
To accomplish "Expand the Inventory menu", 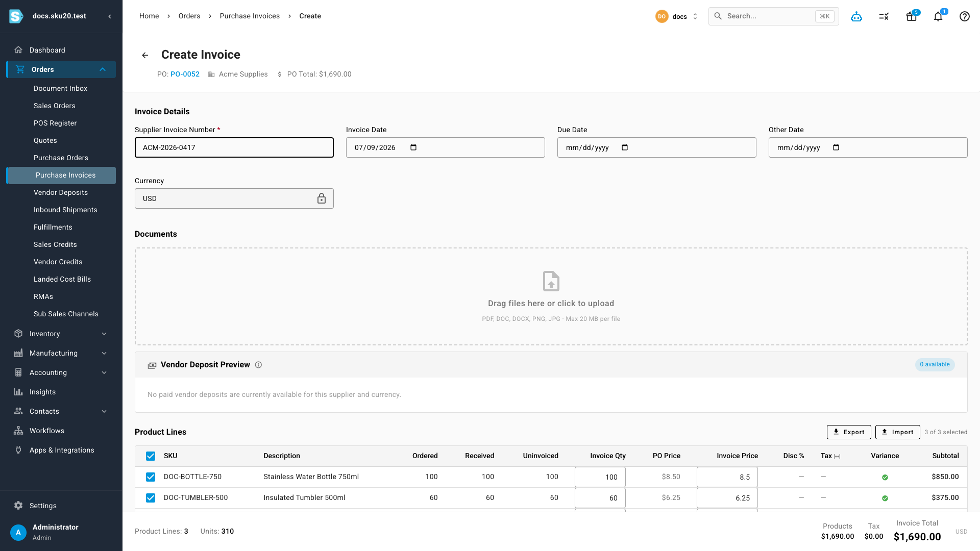I will coord(104,334).
